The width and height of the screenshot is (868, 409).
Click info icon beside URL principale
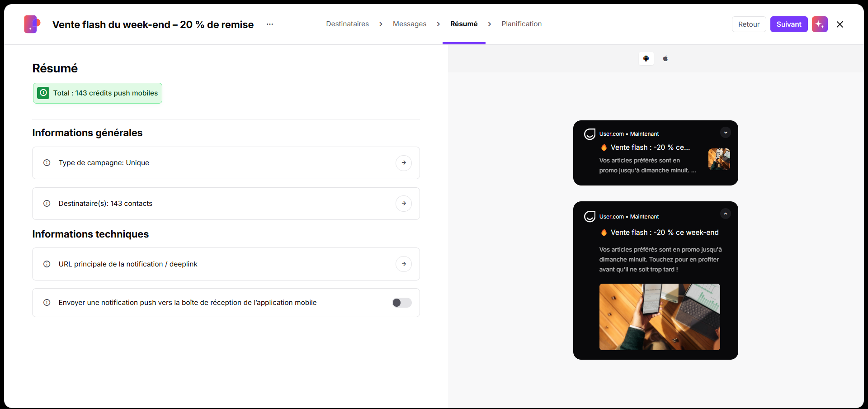47,264
